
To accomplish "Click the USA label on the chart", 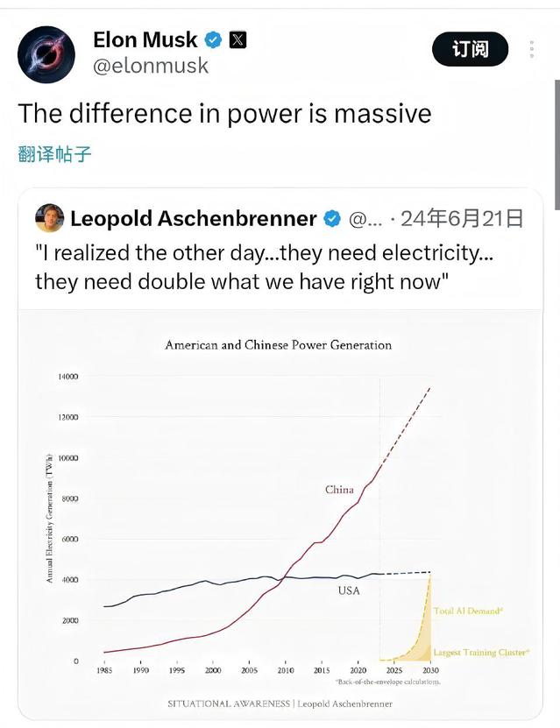I will pos(348,590).
